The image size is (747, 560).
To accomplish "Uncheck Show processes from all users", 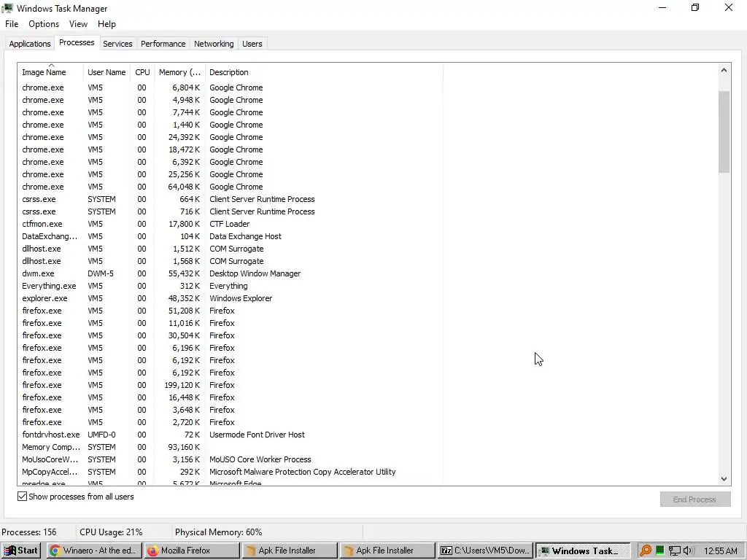I will [23, 496].
